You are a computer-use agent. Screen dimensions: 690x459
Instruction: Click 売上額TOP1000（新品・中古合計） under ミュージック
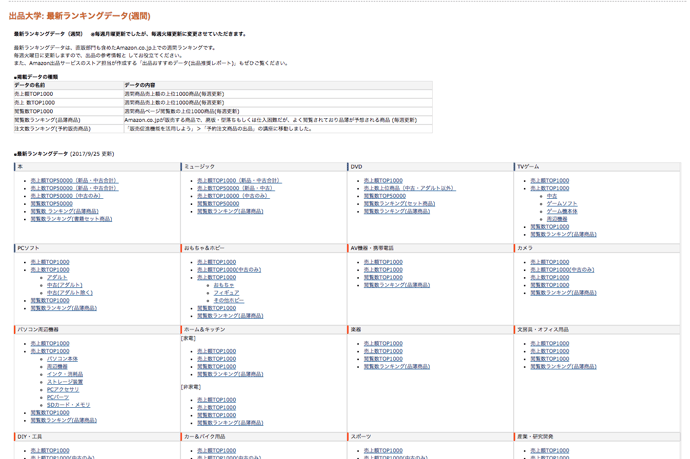coord(239,181)
